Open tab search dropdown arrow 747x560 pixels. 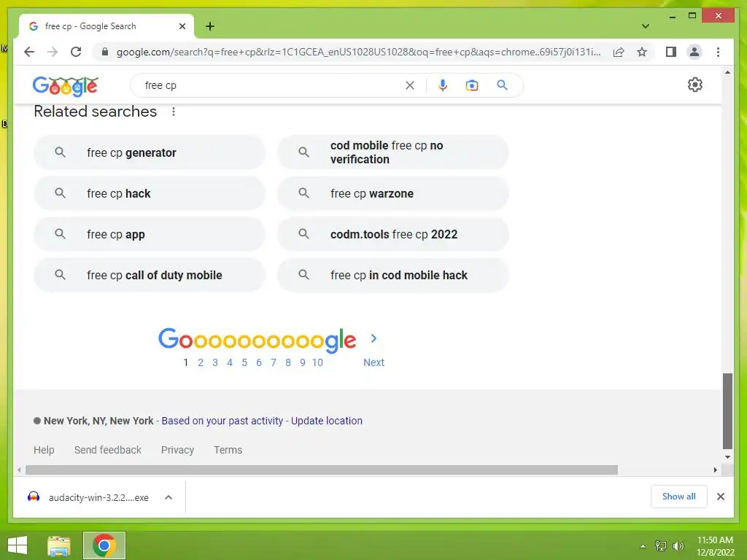point(645,26)
